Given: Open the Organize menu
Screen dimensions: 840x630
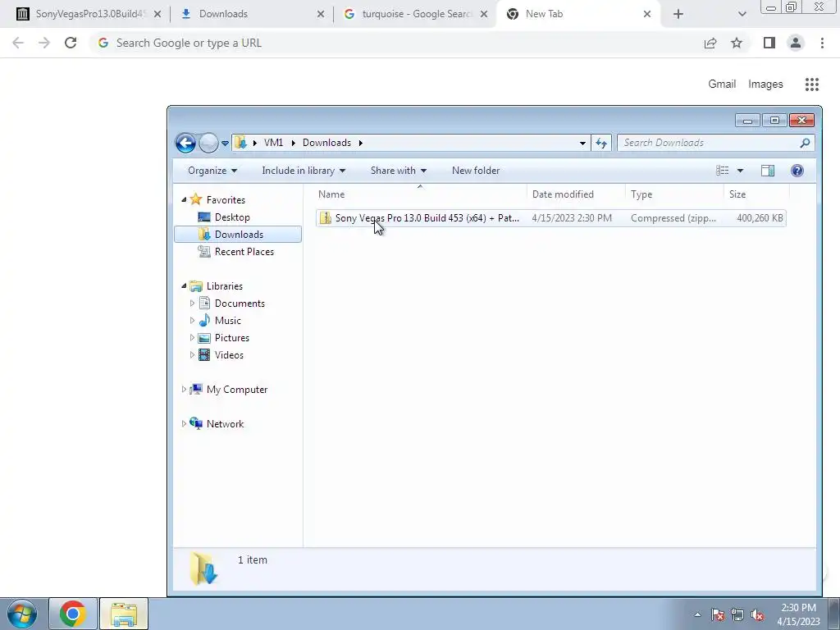Looking at the screenshot, I should coord(212,171).
